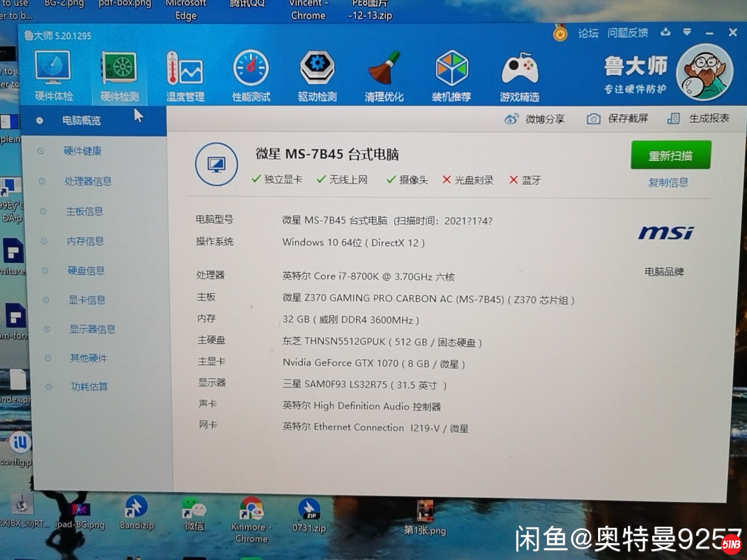This screenshot has width=747, height=560.
Task: Open the 清理优化 cleanup broom tool
Action: pos(384,76)
